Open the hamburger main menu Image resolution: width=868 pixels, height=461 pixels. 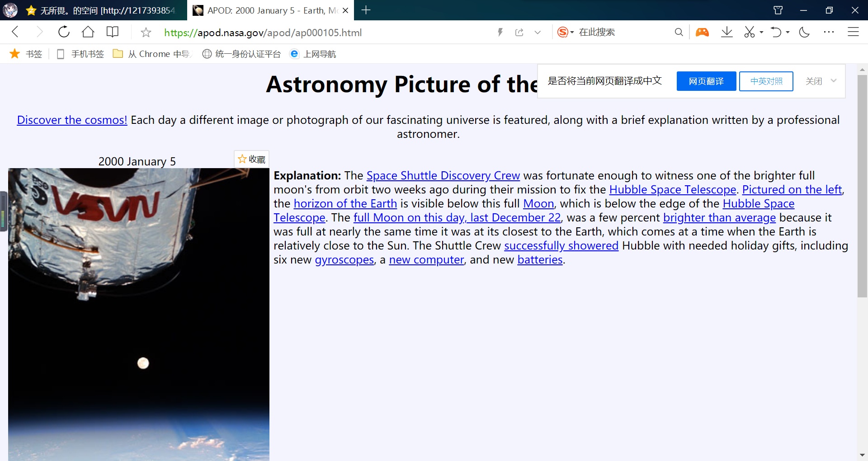pos(853,32)
